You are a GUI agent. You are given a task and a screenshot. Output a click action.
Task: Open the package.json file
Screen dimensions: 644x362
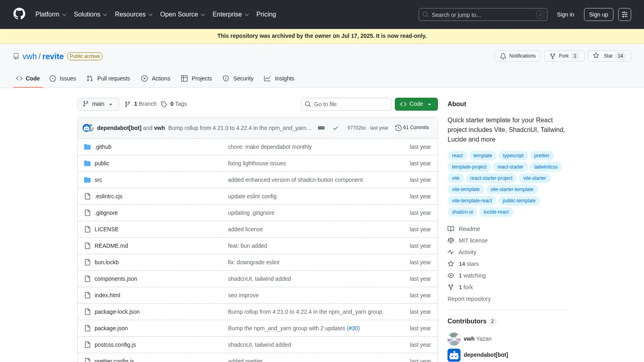[111, 328]
